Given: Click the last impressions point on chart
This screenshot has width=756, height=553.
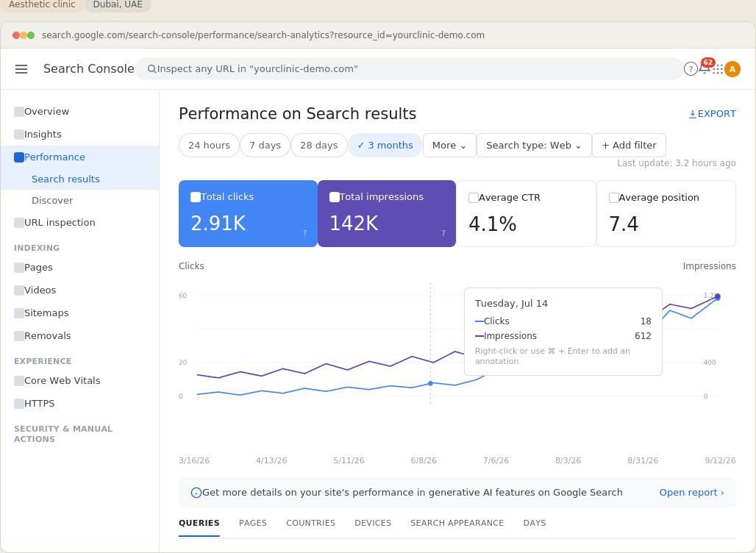Looking at the screenshot, I should 718,296.
